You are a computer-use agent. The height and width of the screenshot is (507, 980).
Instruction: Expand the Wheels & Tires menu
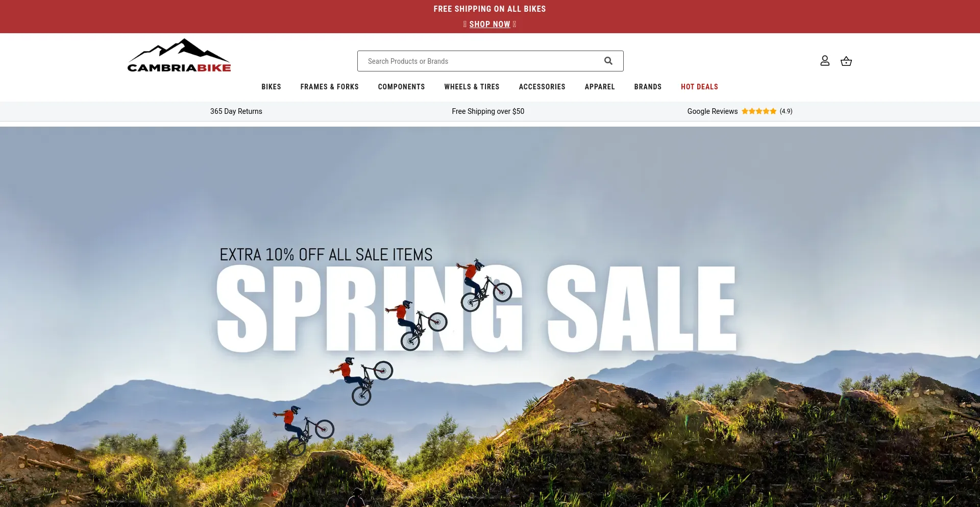(472, 87)
